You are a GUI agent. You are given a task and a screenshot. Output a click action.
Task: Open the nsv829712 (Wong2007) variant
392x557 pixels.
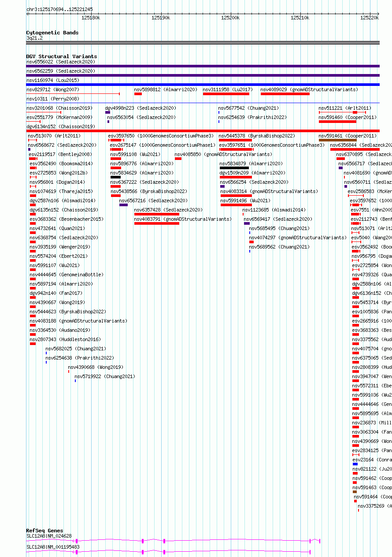(52, 89)
